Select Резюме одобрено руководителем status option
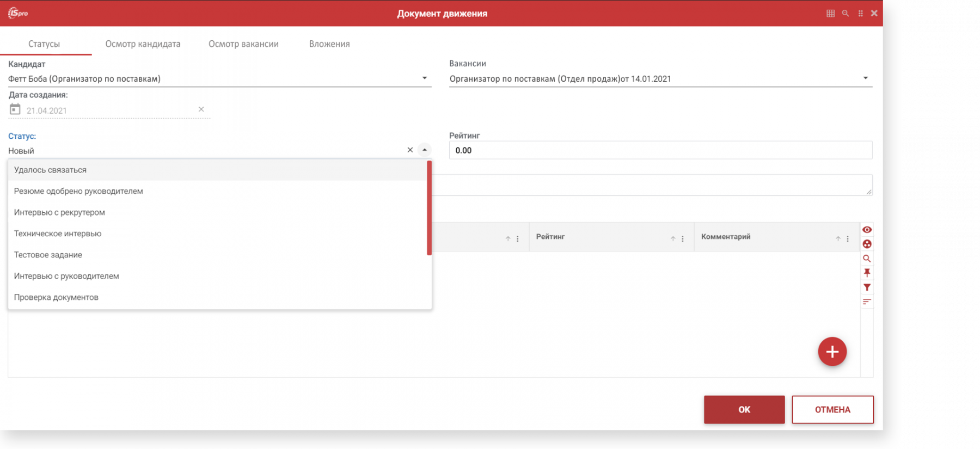The image size is (980, 449). 218,191
